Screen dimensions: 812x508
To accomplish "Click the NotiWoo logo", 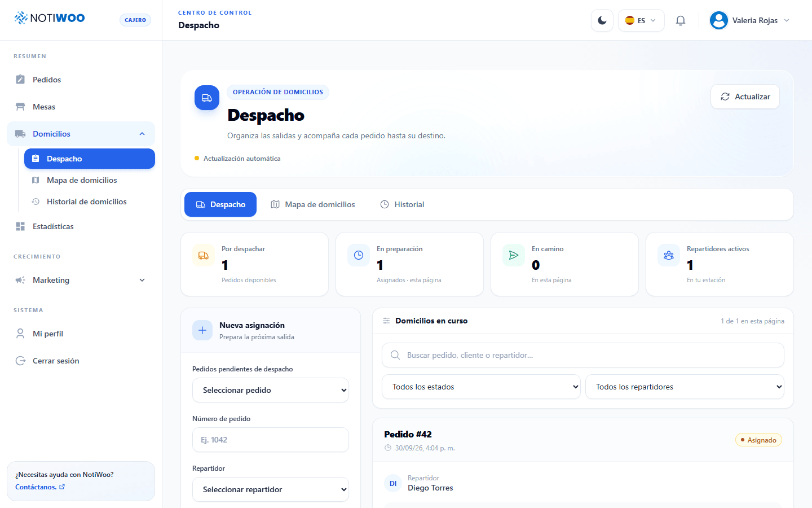I will click(50, 18).
